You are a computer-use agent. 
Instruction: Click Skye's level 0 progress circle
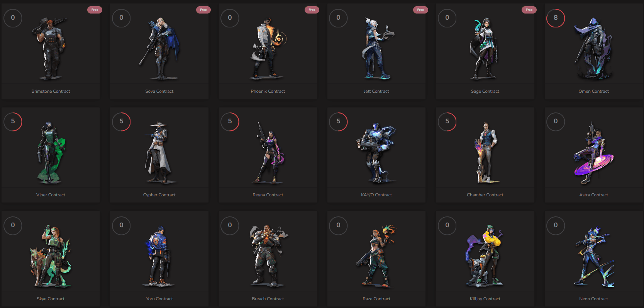pos(13,225)
